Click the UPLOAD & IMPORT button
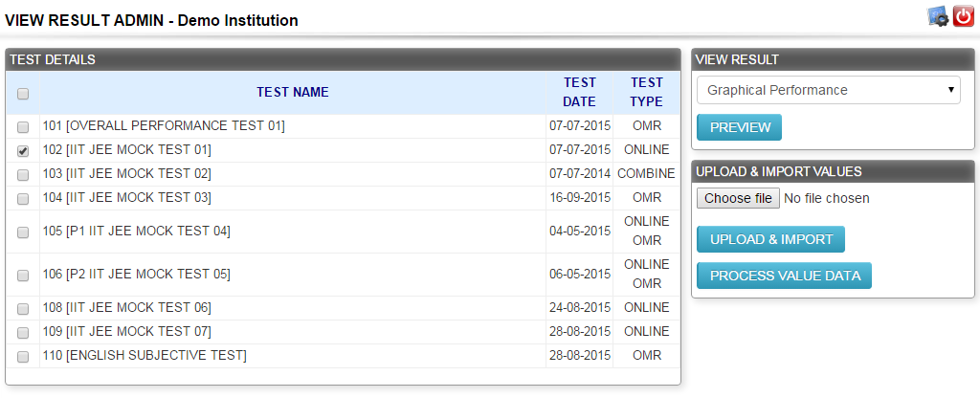Image resolution: width=980 pixels, height=398 pixels. click(x=770, y=239)
